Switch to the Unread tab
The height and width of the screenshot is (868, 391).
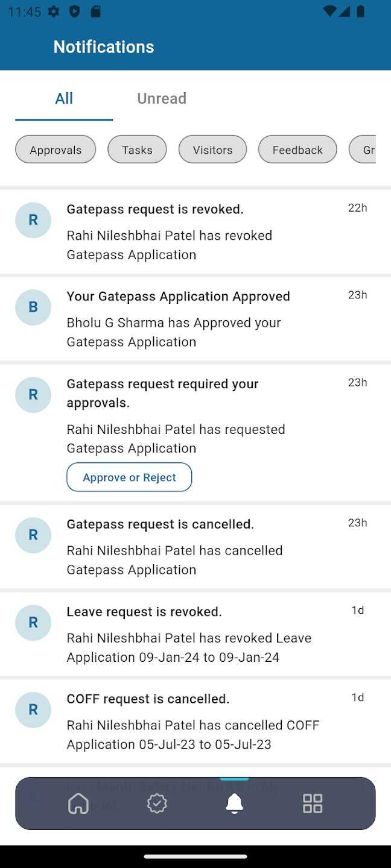click(162, 98)
